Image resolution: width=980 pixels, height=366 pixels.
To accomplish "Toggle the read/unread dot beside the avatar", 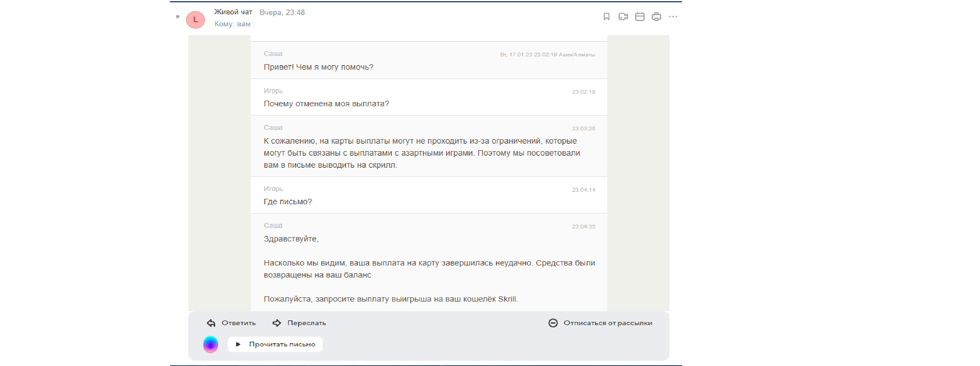I will (x=178, y=17).
